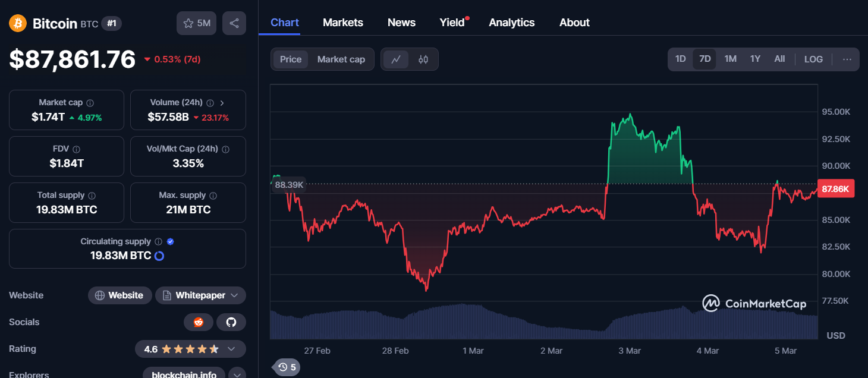The height and width of the screenshot is (378, 868).
Task: Open the chart history button showing 5
Action: [287, 367]
